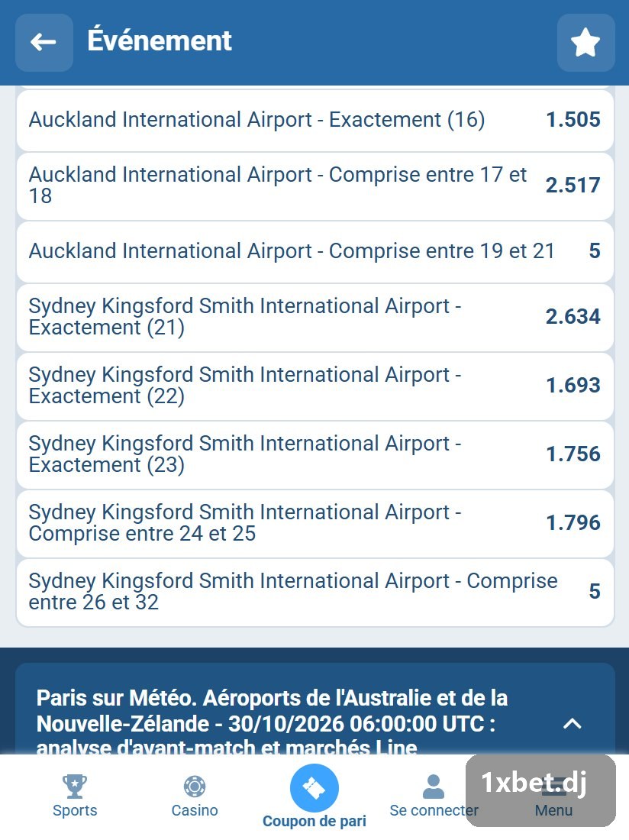This screenshot has width=629, height=840.
Task: Tap the Se connecter person icon
Action: [434, 787]
